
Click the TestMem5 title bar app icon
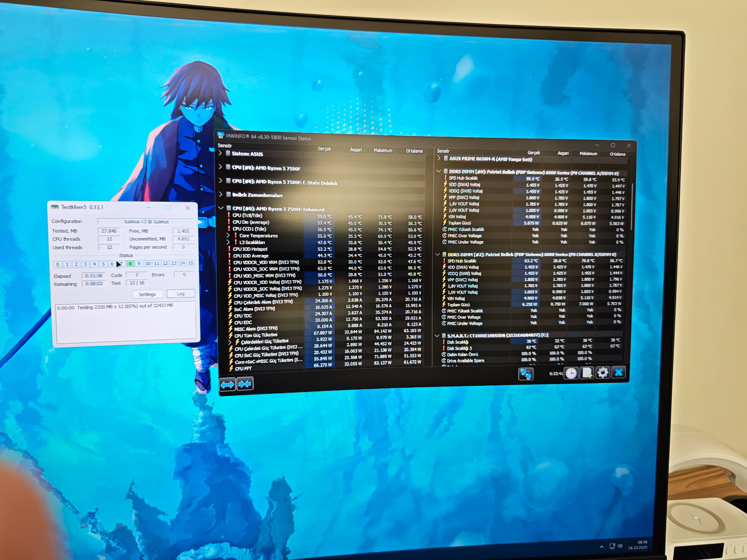click(x=55, y=207)
